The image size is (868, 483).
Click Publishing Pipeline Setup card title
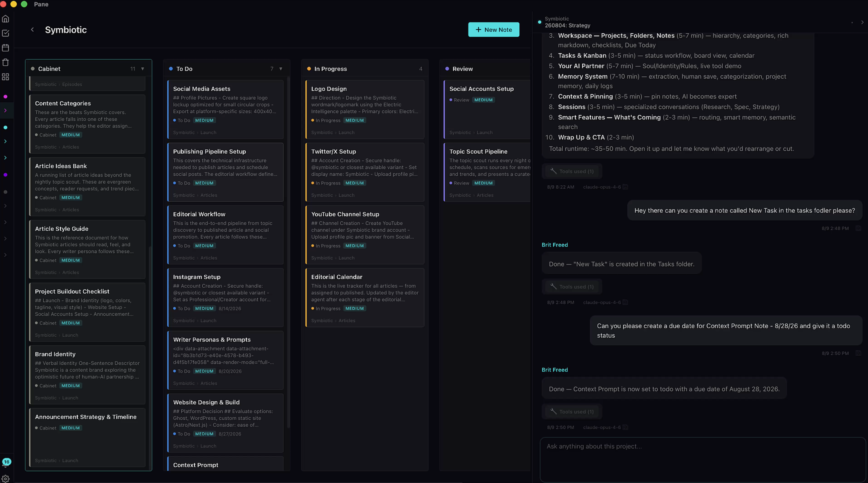tap(210, 152)
